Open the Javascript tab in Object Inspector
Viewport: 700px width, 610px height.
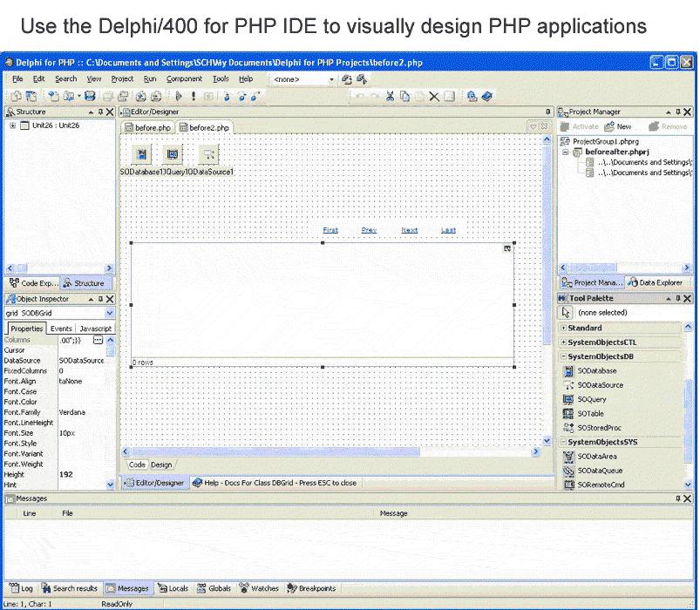96,329
